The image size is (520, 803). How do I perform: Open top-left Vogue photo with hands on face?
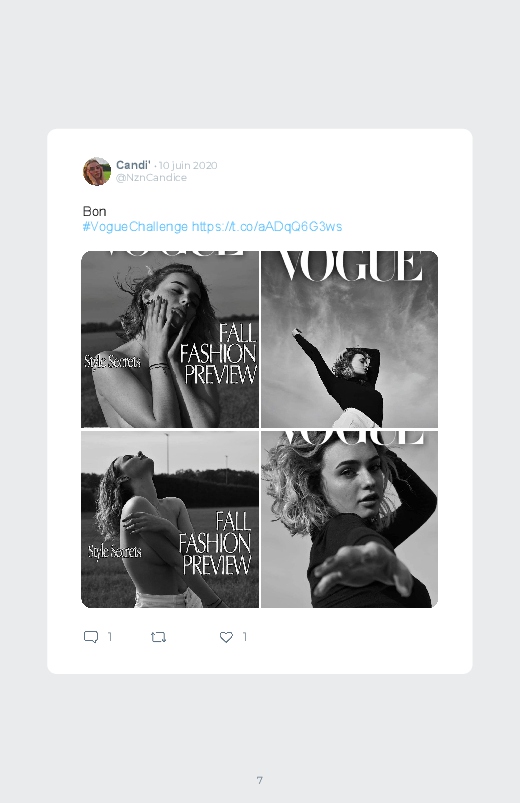click(x=170, y=339)
